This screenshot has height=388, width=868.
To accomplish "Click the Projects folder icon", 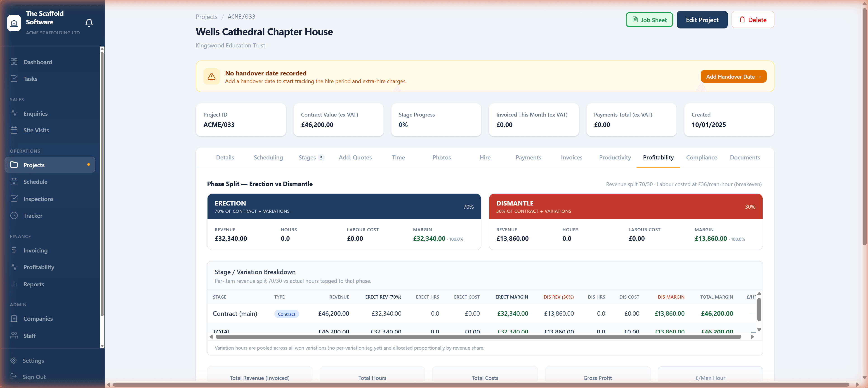I will (x=14, y=165).
